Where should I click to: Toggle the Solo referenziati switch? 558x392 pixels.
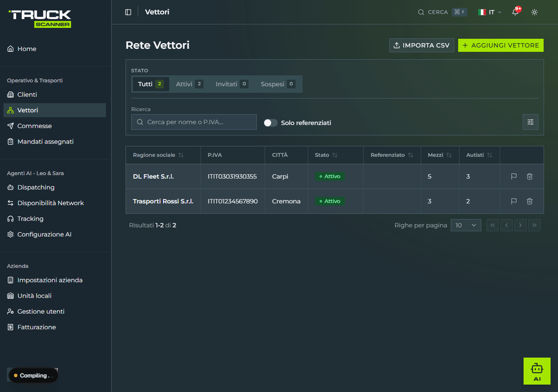[x=271, y=123]
